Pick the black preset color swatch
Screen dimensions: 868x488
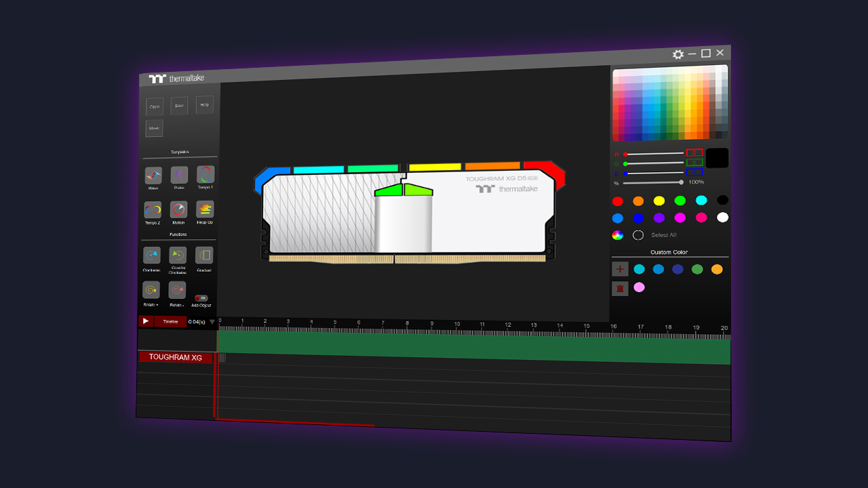tap(723, 200)
